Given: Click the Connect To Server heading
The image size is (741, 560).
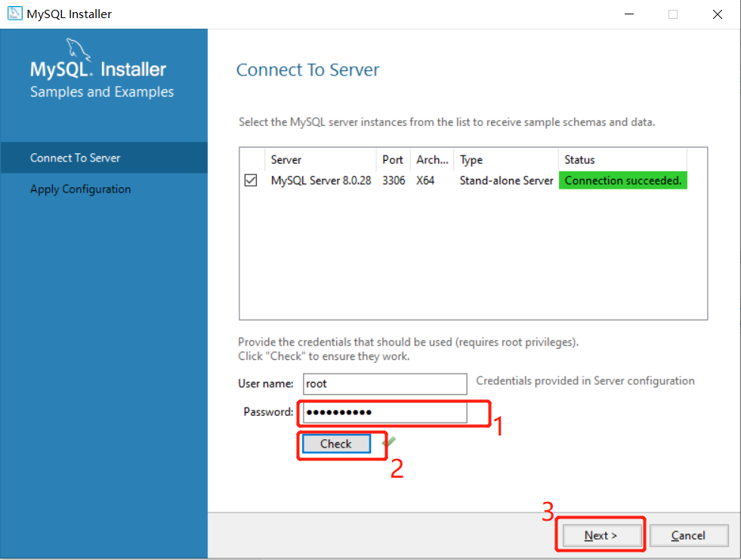Looking at the screenshot, I should pos(307,70).
